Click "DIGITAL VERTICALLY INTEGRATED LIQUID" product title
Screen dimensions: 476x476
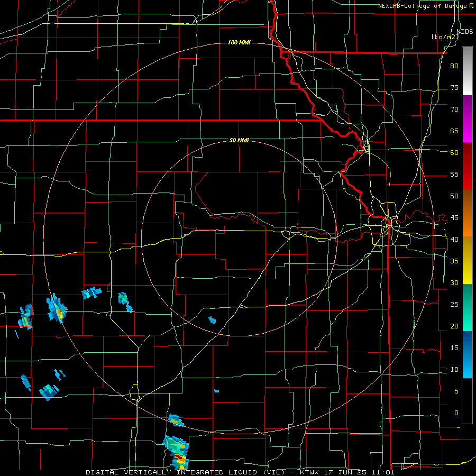pyautogui.click(x=173, y=472)
